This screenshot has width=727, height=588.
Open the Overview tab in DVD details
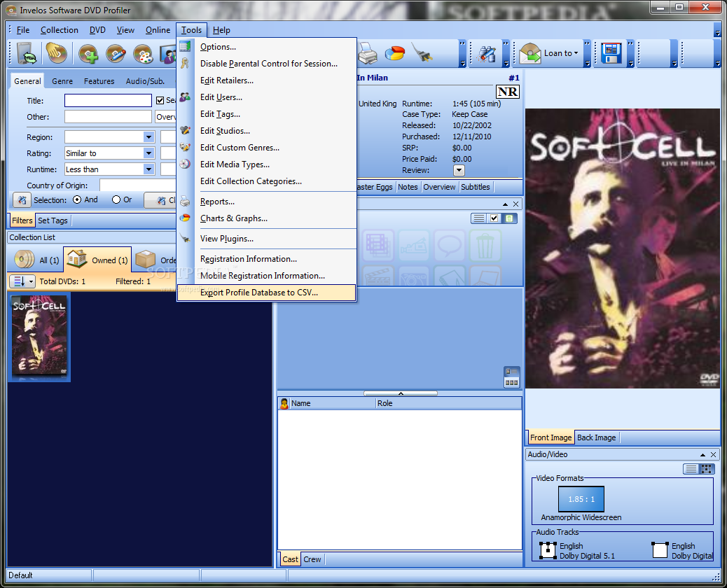pos(439,187)
